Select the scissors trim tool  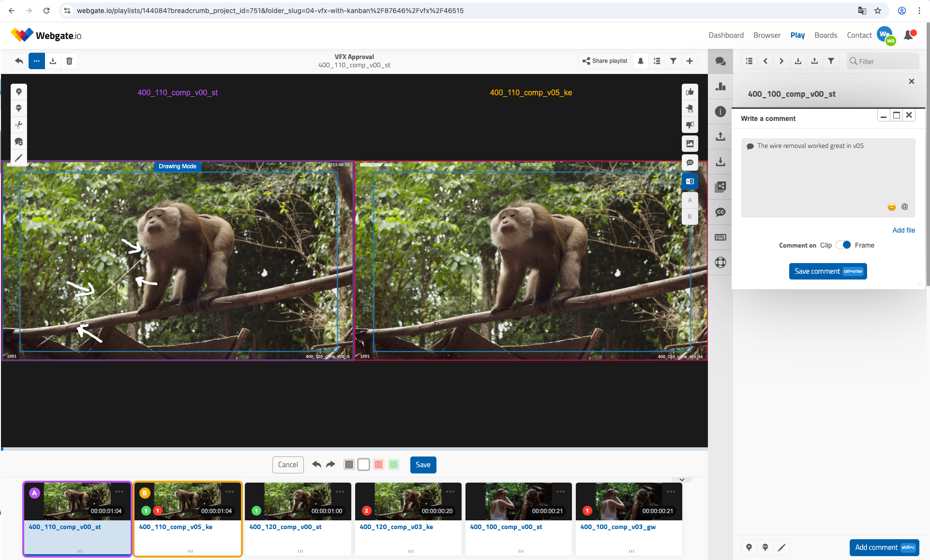[x=19, y=125]
